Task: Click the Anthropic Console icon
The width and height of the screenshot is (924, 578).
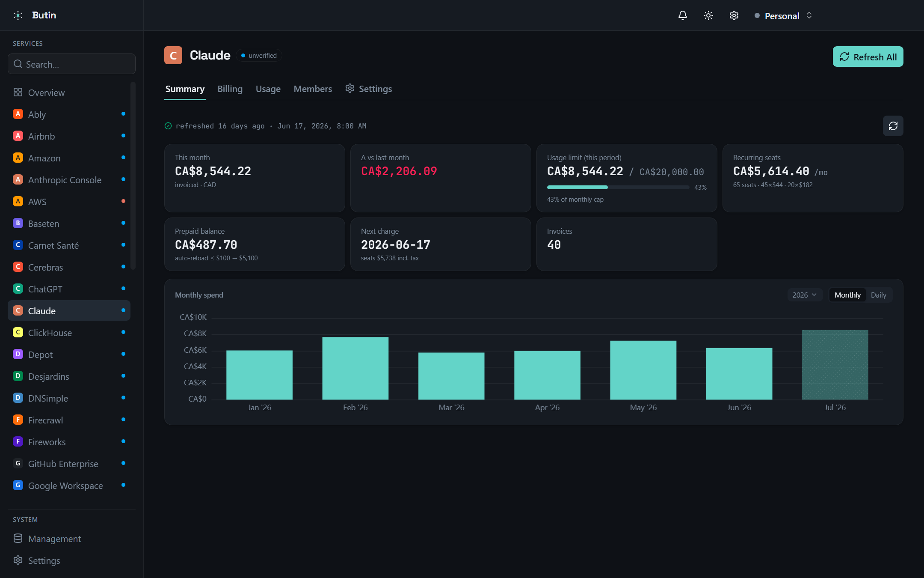Action: tap(18, 179)
